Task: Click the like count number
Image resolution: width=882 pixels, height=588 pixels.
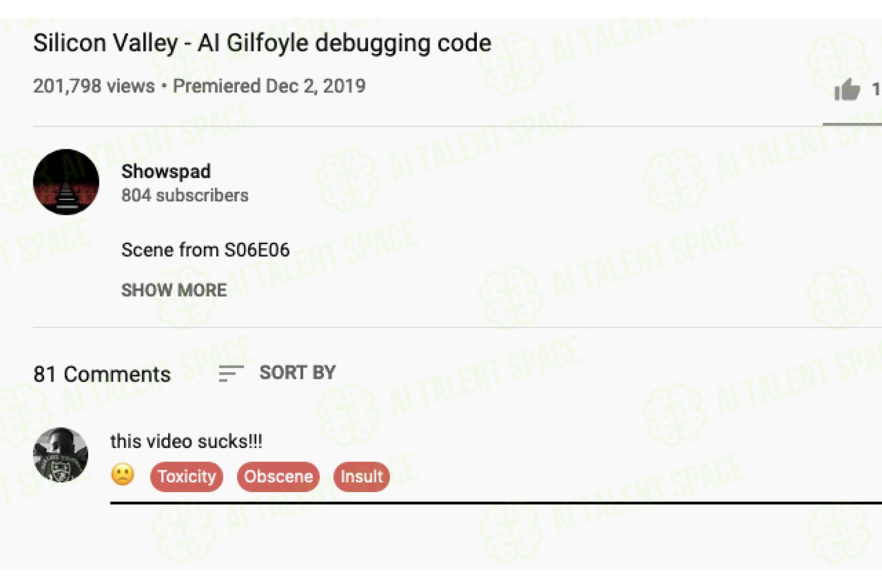Action: pos(876,89)
